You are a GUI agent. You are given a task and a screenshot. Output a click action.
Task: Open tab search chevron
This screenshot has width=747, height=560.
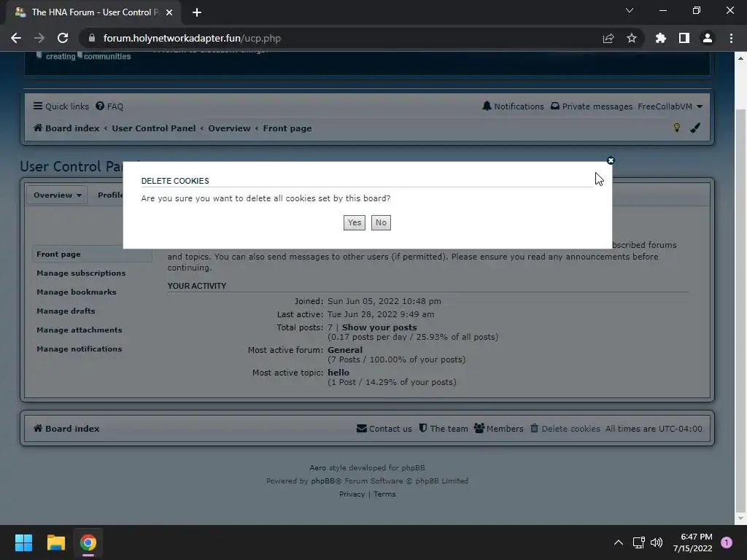pyautogui.click(x=630, y=10)
